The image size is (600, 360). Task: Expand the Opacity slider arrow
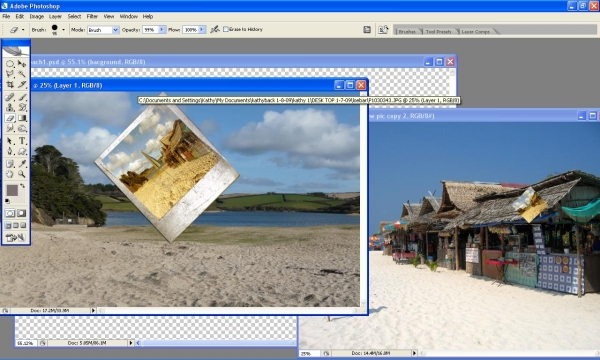coord(162,29)
